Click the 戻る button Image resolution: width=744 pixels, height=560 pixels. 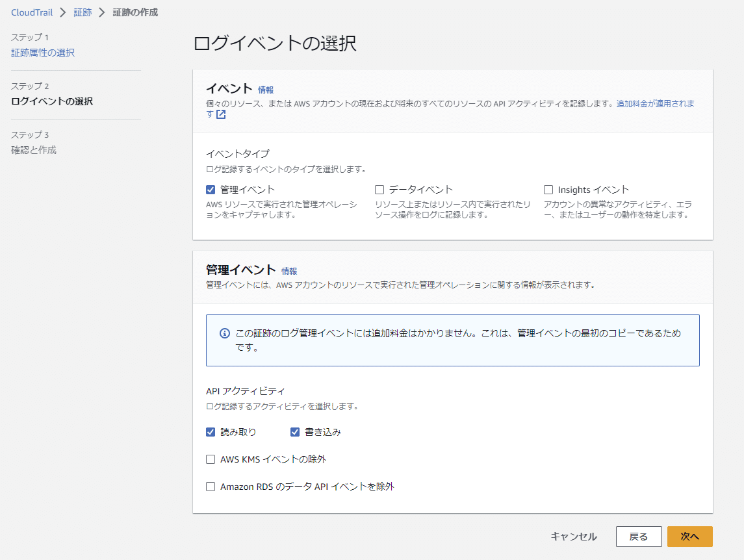(x=639, y=537)
